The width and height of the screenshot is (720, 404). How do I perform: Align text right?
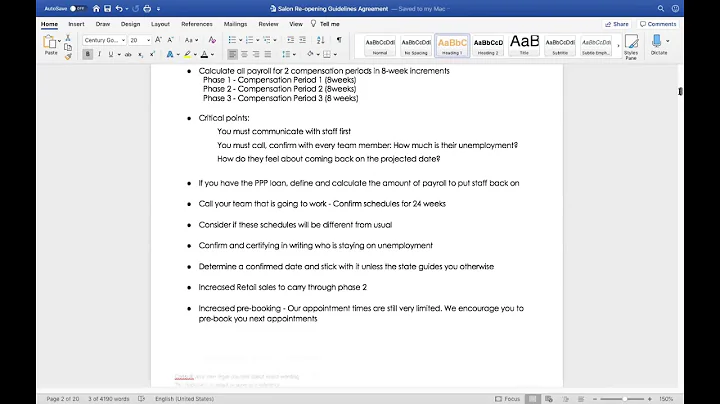(x=256, y=54)
